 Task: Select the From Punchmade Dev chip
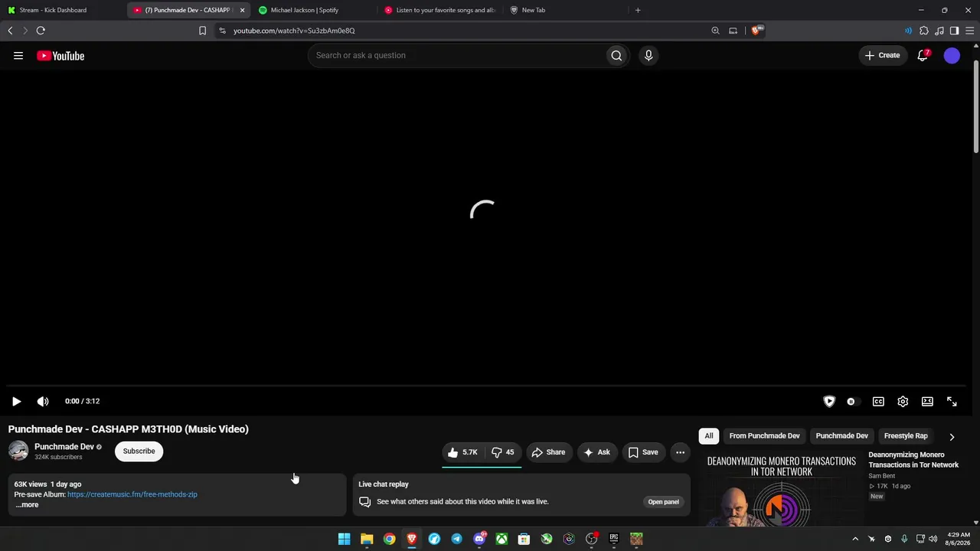click(x=764, y=436)
